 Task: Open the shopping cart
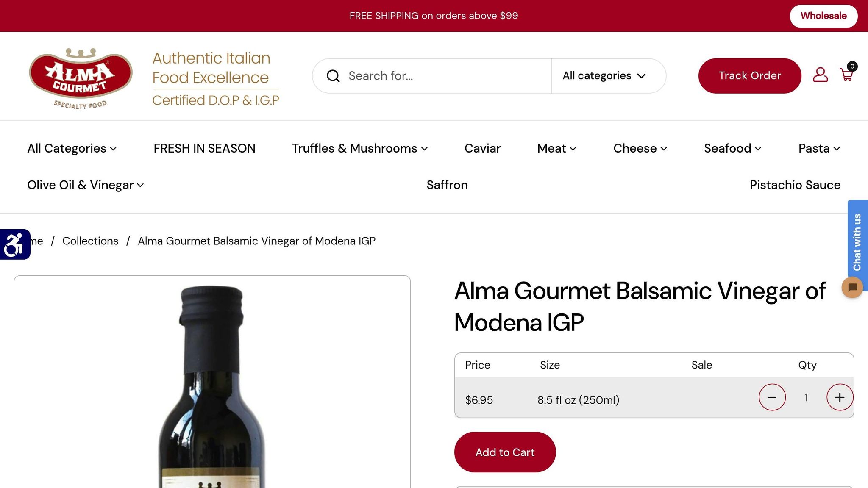click(x=846, y=75)
